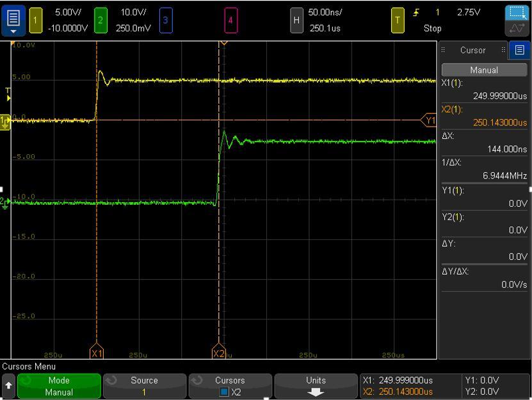
Task: Open the trigger T settings button
Action: [398, 20]
